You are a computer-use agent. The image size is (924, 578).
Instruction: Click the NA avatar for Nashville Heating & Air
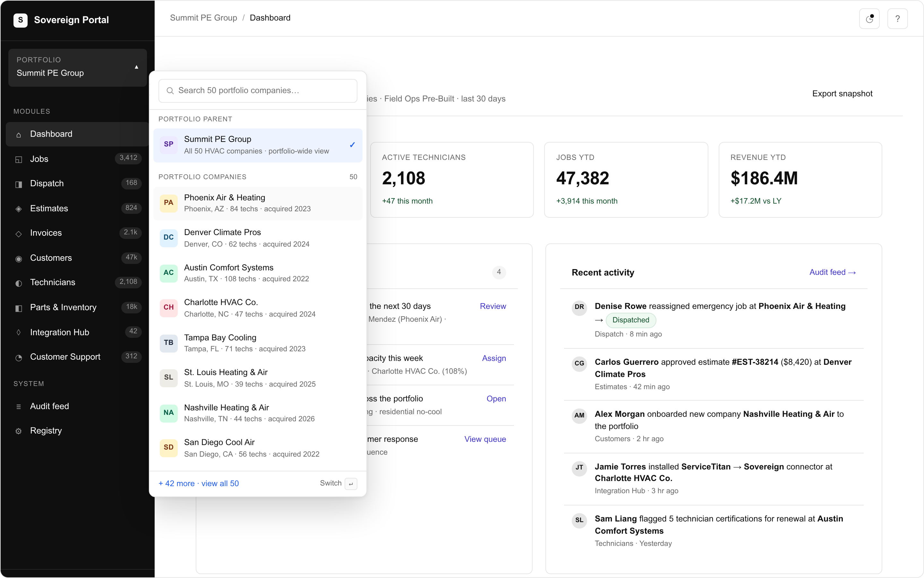[168, 413]
